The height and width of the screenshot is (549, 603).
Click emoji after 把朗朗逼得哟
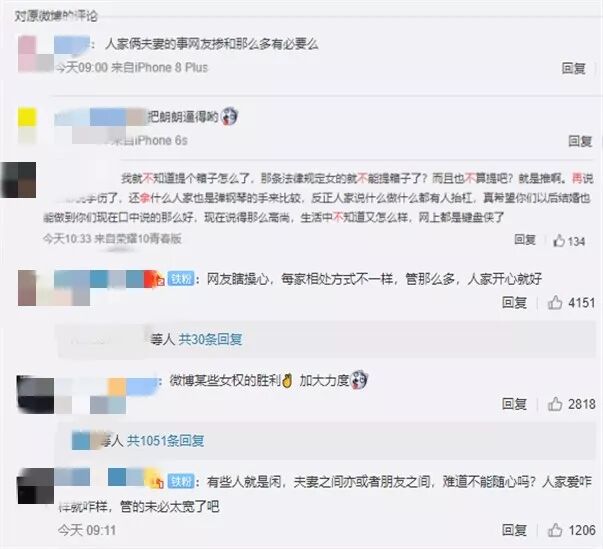click(230, 116)
